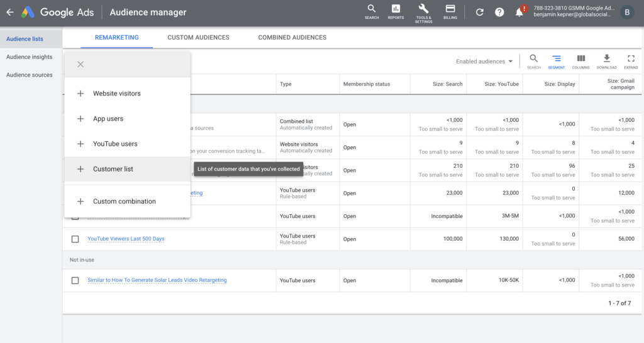Screen dimensions: 644x343
Task: Sort by Size: Gmail campaign header
Action: [621, 84]
